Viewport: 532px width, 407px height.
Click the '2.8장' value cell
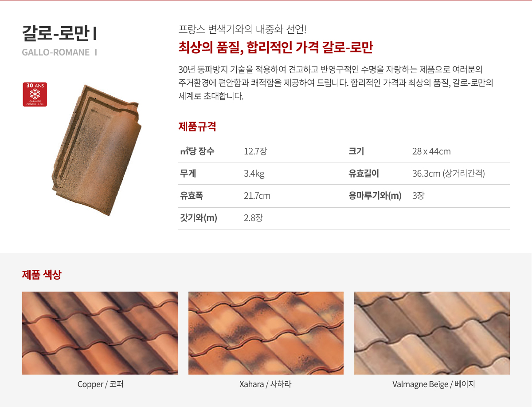click(254, 218)
